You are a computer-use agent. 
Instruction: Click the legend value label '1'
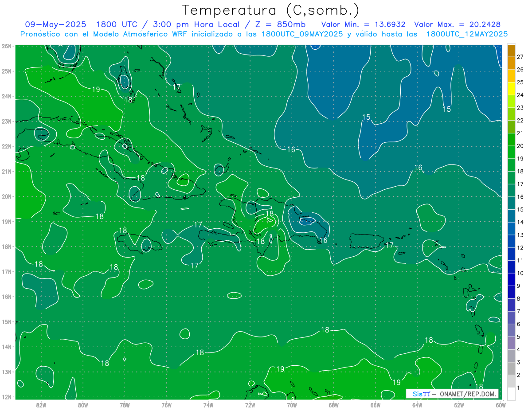(x=519, y=388)
